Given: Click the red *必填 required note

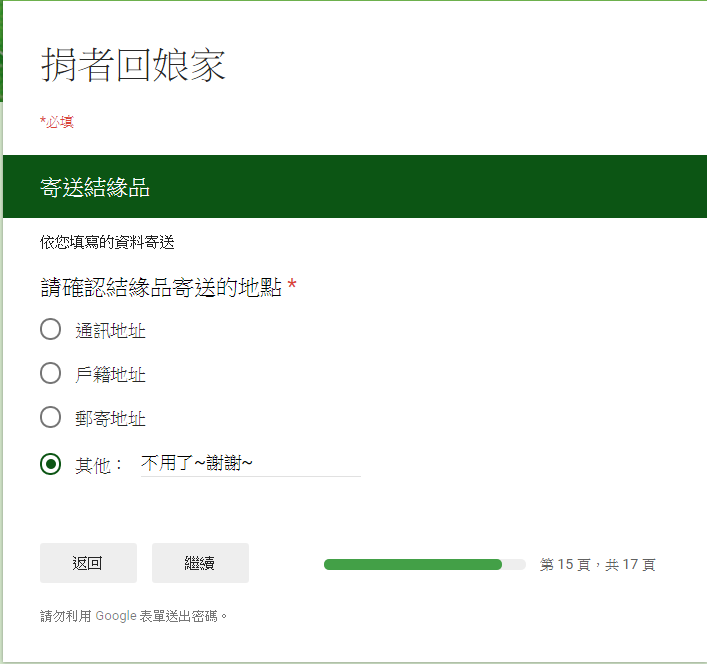Looking at the screenshot, I should point(56,122).
